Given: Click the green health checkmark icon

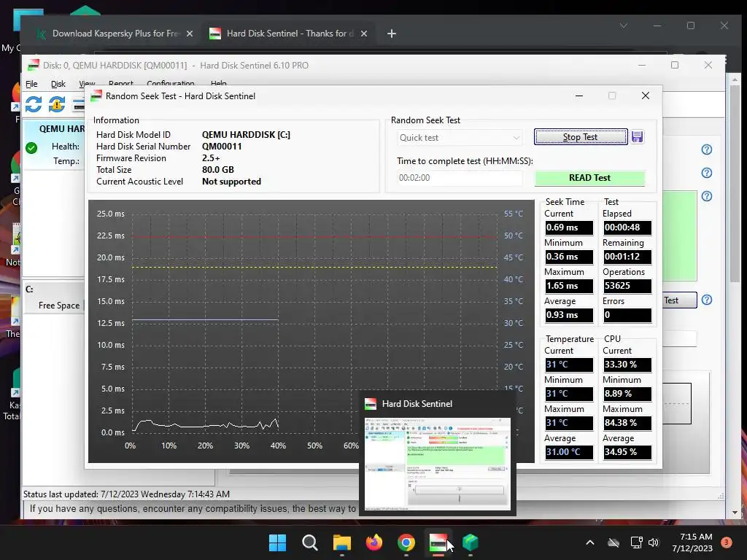Looking at the screenshot, I should (x=31, y=148).
